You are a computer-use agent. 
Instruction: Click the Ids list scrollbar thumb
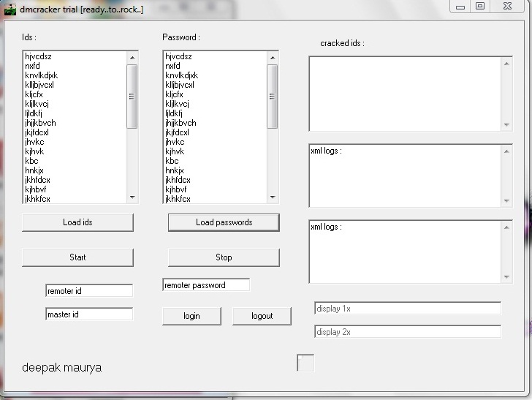coord(132,97)
